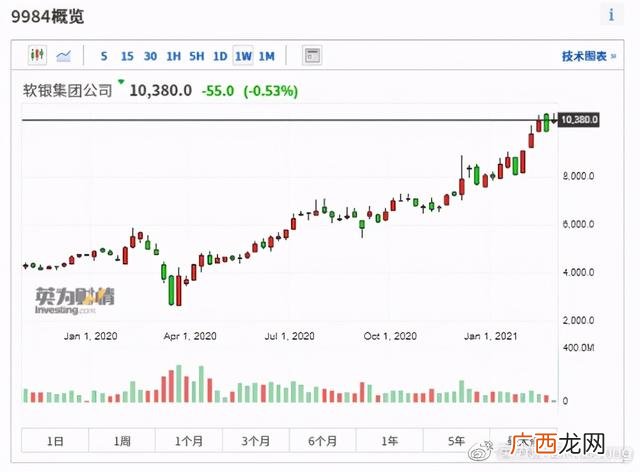Click the Jan 1, 2020 date label
This screenshot has width=640, height=472.
(x=90, y=336)
